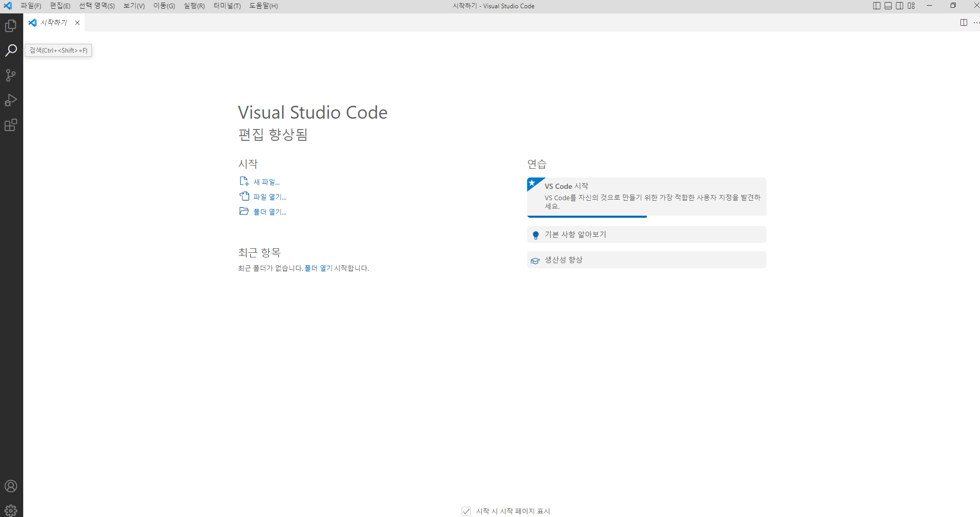Open the Search view magnifier icon
This screenshot has height=517, width=980.
[x=11, y=51]
